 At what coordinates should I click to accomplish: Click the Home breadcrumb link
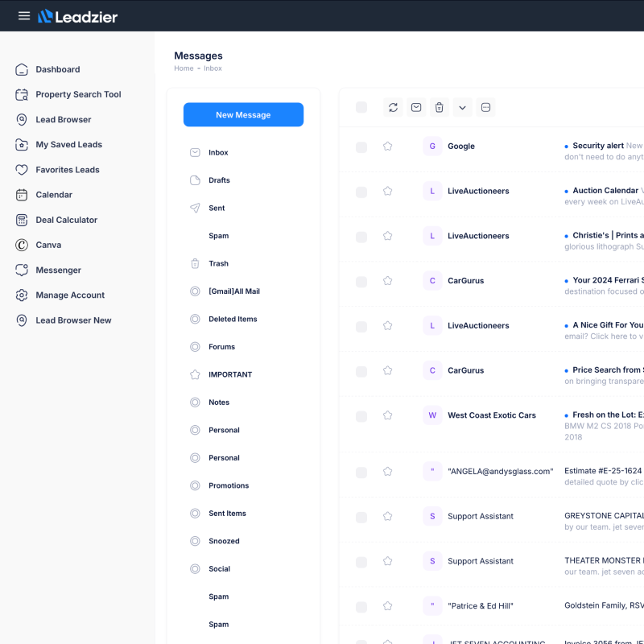(184, 68)
